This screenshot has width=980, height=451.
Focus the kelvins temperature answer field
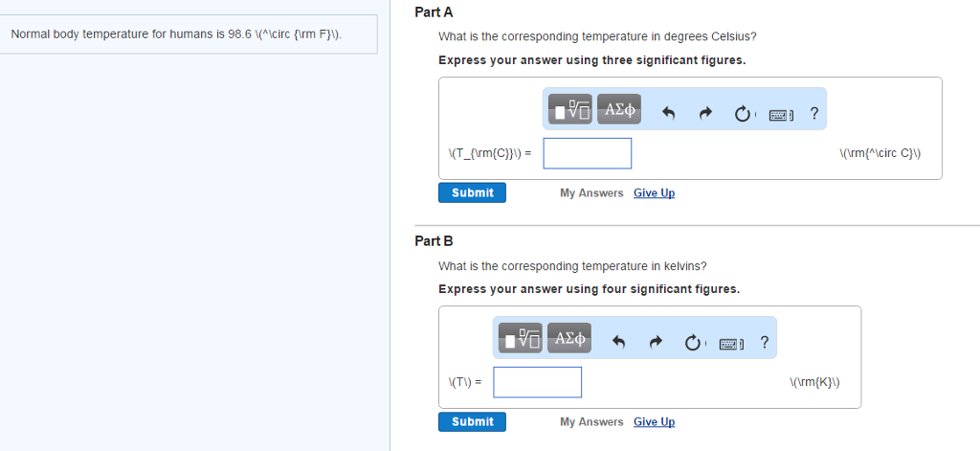pyautogui.click(x=537, y=382)
